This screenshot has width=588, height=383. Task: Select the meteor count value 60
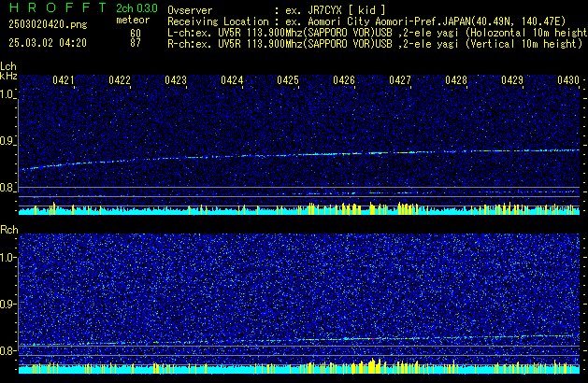point(136,34)
